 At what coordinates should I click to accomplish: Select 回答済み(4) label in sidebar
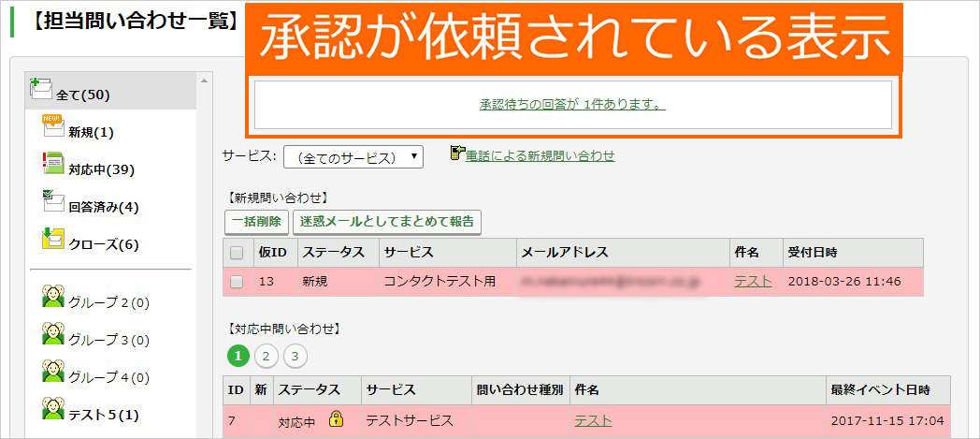pyautogui.click(x=104, y=208)
